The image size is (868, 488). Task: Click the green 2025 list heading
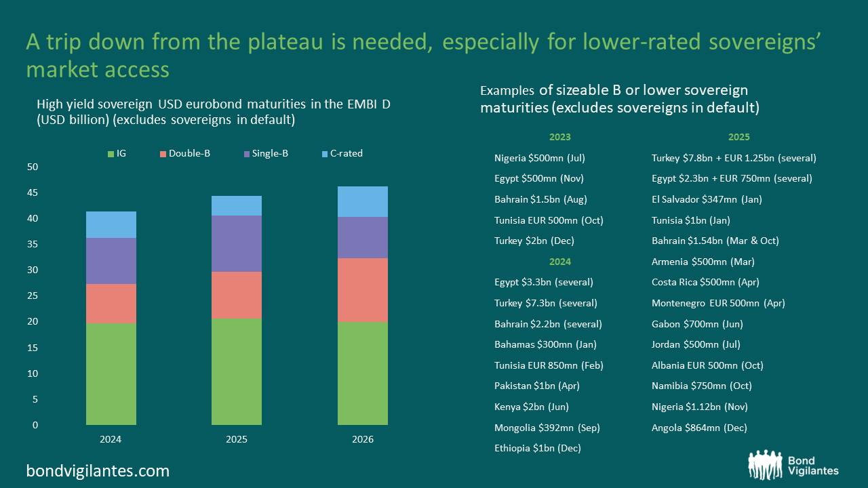739,137
